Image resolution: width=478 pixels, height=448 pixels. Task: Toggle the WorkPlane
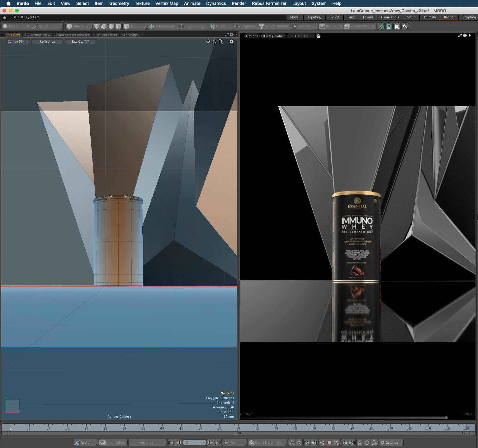coord(304,26)
